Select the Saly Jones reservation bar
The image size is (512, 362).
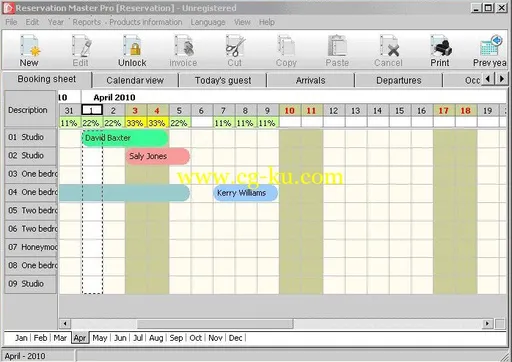[x=158, y=156]
